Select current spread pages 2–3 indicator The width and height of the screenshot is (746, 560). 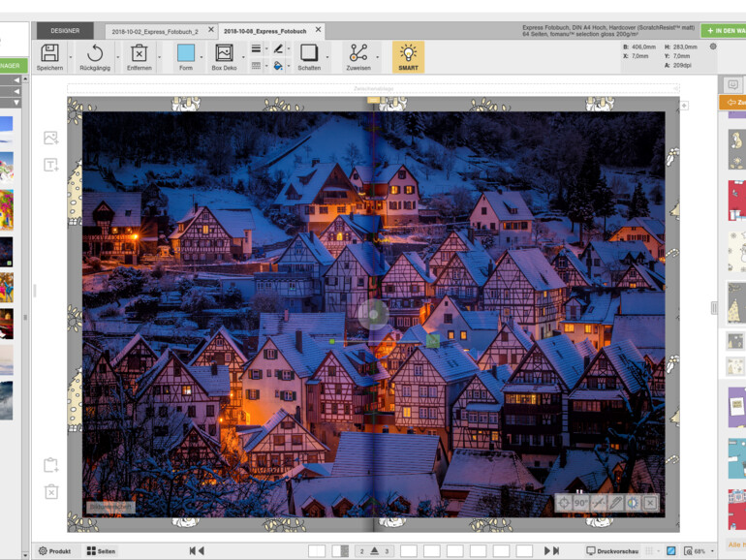[374, 551]
